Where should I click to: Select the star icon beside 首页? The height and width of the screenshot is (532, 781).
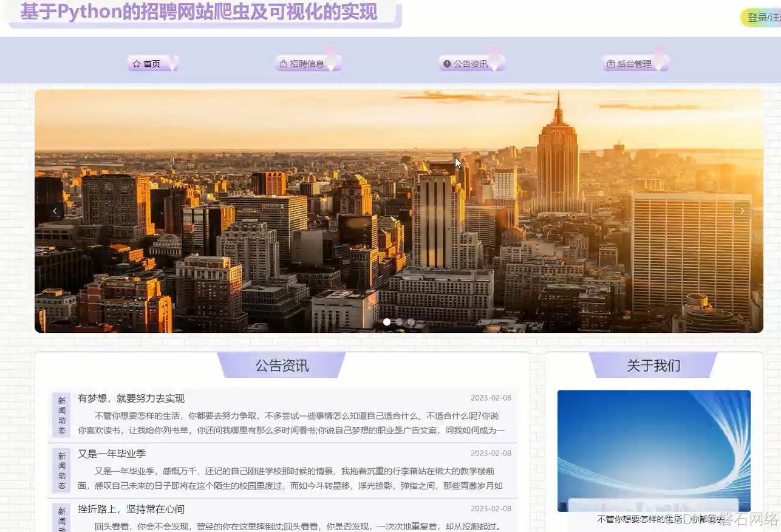(x=136, y=63)
